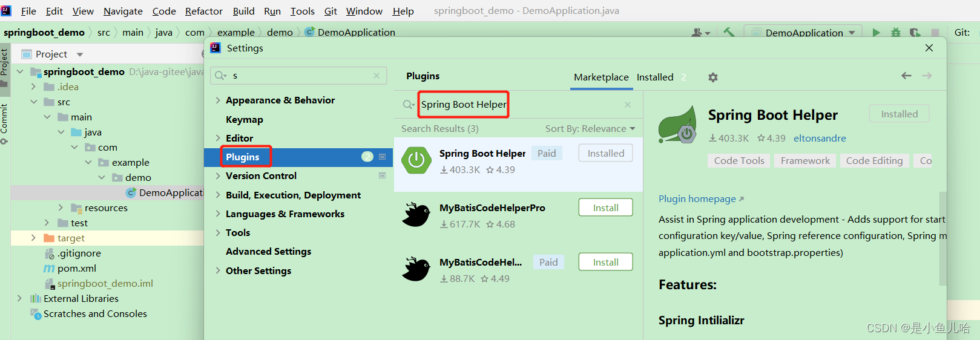Screen dimensions: 980x340
Task: Click the per-project icon beside Plugins row
Action: 382,157
